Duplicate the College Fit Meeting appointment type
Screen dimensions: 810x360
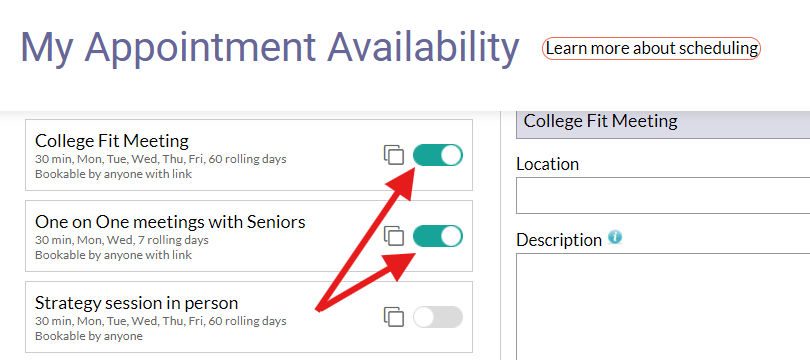click(x=394, y=155)
